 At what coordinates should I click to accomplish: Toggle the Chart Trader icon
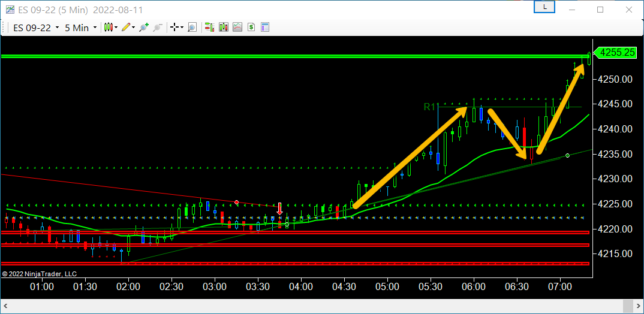point(209,28)
